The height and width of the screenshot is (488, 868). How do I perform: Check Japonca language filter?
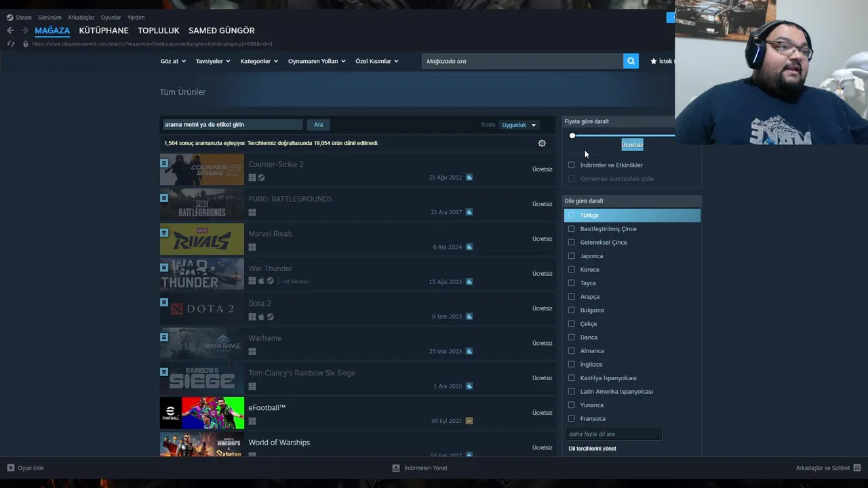pos(571,256)
